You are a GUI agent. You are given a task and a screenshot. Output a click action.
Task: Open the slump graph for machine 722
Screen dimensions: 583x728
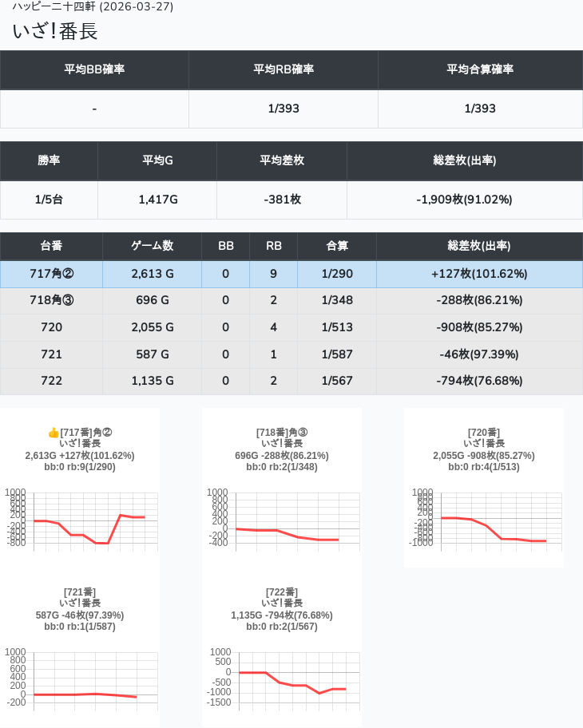pos(282,679)
